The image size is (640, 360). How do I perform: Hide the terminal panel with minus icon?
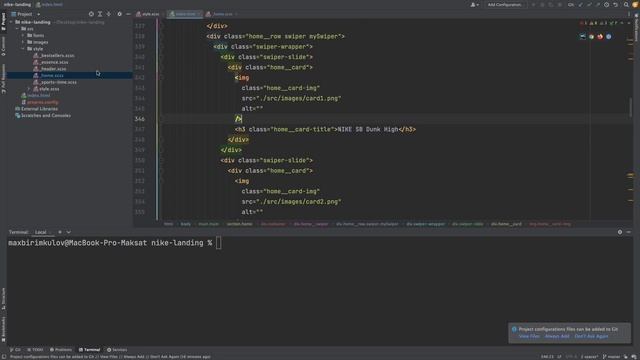pyautogui.click(x=629, y=232)
